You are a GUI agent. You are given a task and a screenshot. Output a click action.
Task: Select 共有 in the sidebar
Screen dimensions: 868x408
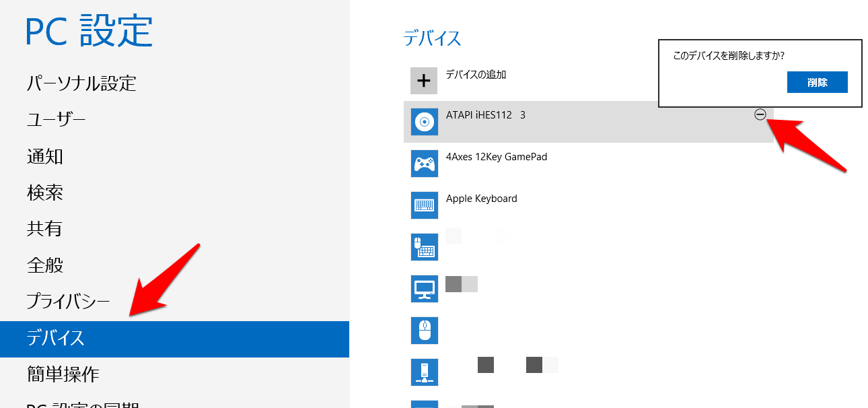(44, 229)
